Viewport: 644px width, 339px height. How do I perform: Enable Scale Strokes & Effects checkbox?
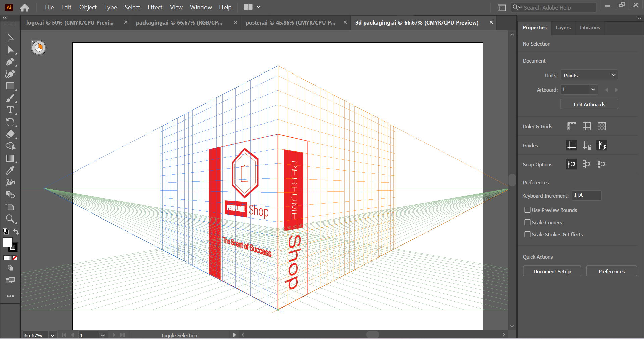click(x=527, y=234)
